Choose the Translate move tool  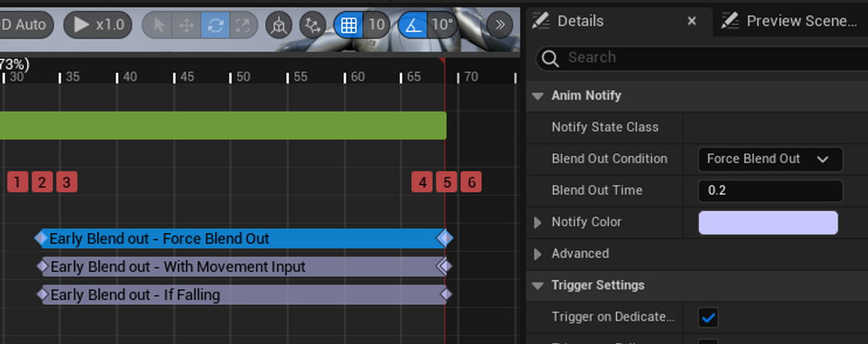[x=187, y=25]
